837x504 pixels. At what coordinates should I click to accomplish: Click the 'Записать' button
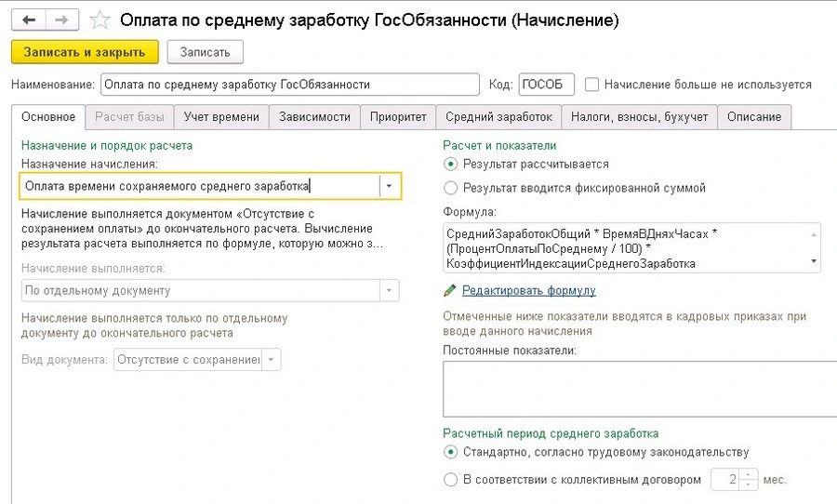(205, 52)
